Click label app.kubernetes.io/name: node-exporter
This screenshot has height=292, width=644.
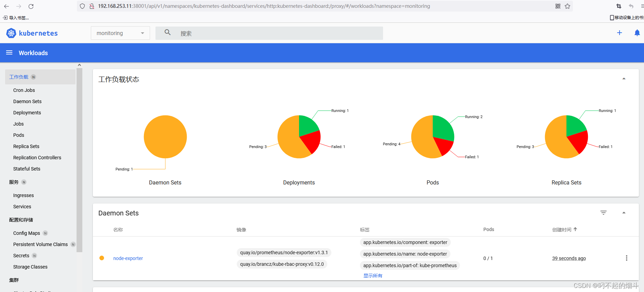click(x=405, y=254)
